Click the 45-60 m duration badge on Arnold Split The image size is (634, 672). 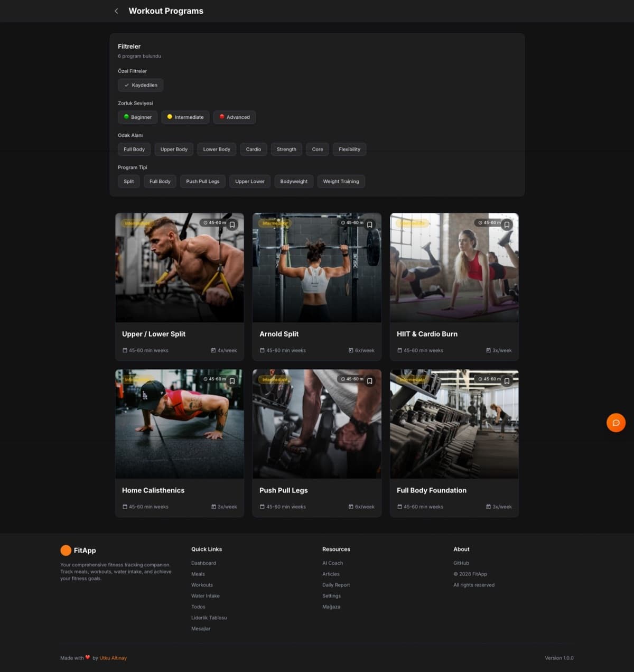point(352,223)
